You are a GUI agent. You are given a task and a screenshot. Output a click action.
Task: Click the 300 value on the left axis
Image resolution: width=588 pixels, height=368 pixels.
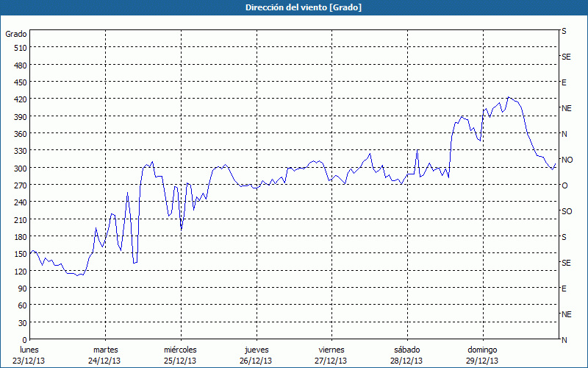(20, 168)
